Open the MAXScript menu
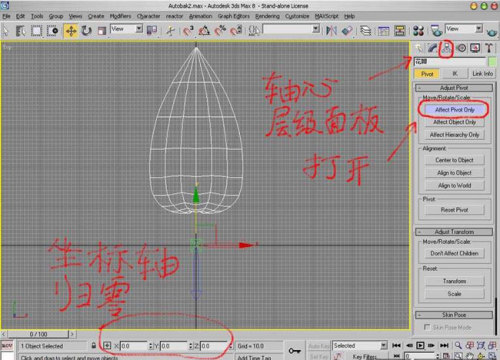Screen dimensions: 500x360 (327, 16)
